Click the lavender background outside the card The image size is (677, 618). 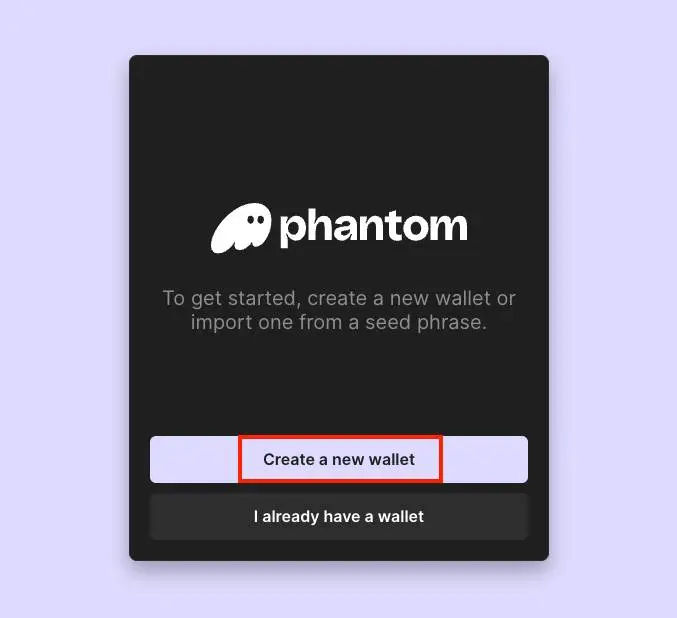(65, 302)
